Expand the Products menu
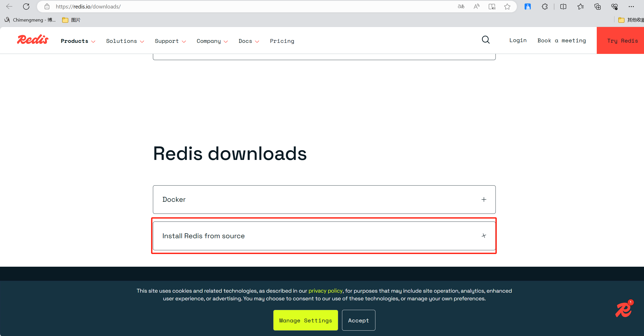 78,41
